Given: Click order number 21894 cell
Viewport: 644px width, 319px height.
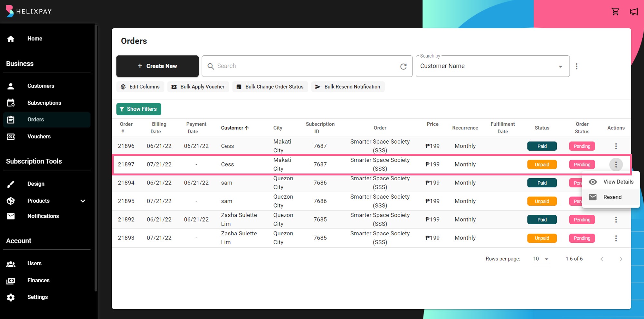Looking at the screenshot, I should point(126,183).
